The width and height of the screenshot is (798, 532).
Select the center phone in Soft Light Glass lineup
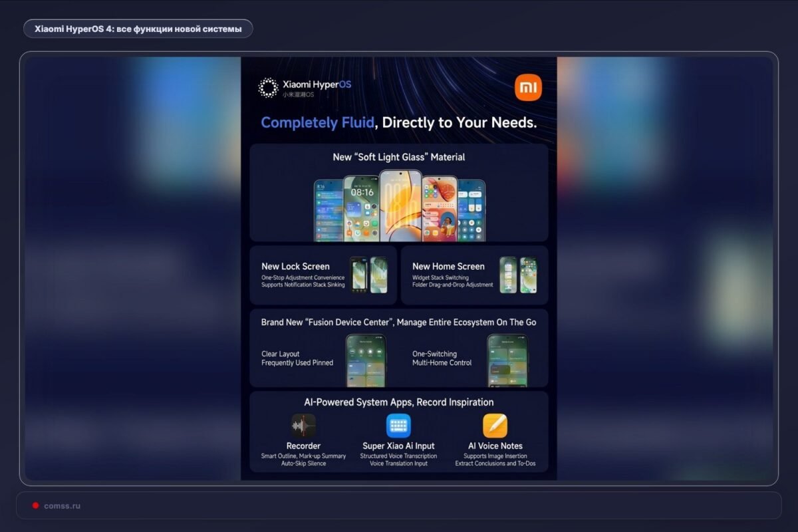coord(400,205)
